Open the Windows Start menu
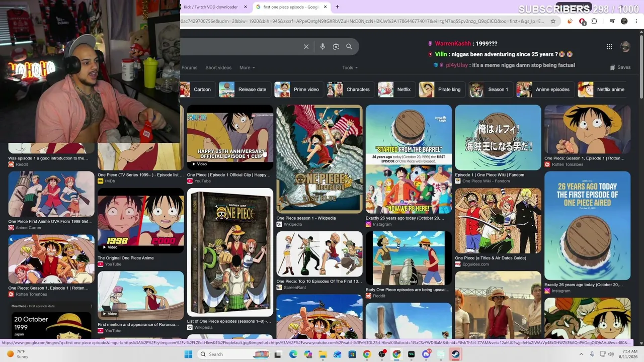644x362 pixels. pos(188,354)
